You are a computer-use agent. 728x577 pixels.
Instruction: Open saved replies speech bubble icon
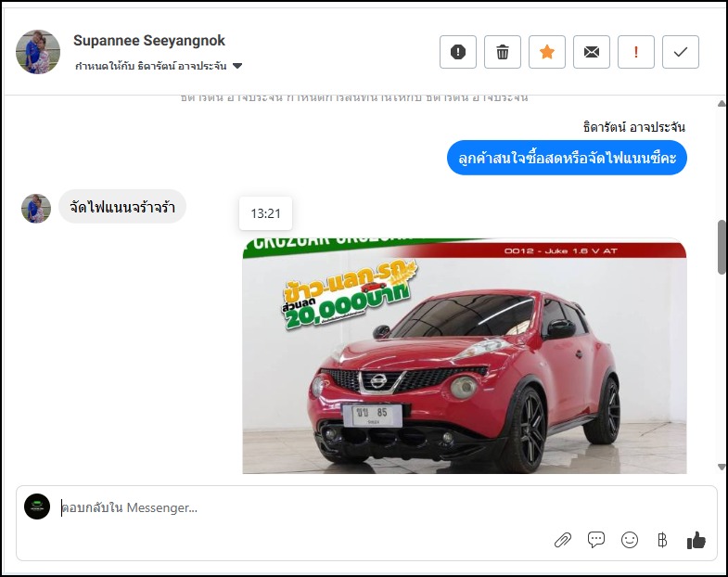[x=596, y=540]
